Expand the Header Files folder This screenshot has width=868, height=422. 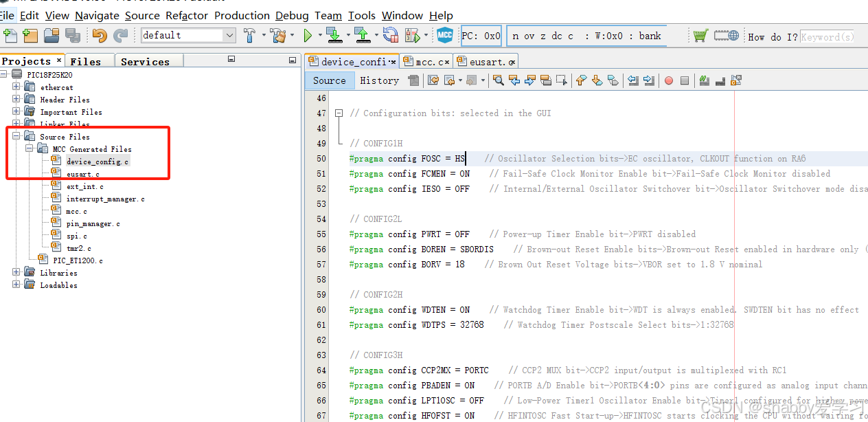click(16, 99)
